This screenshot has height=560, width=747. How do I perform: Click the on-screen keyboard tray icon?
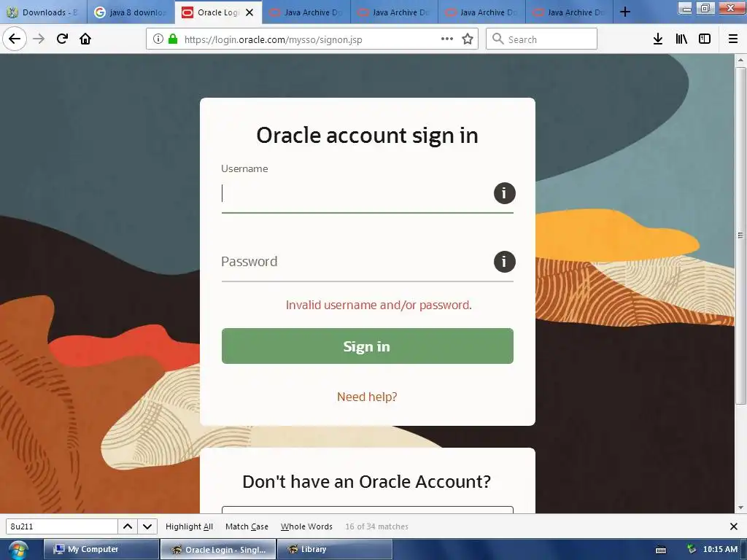tap(661, 550)
